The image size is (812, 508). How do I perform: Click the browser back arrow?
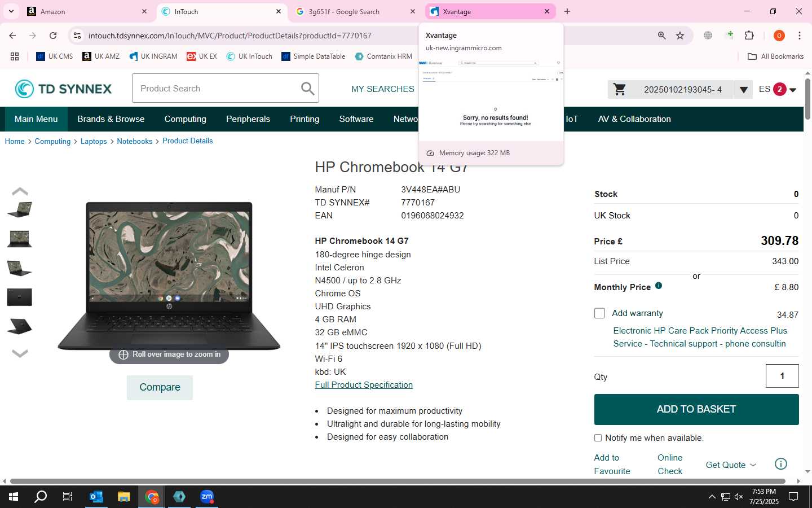click(12, 36)
